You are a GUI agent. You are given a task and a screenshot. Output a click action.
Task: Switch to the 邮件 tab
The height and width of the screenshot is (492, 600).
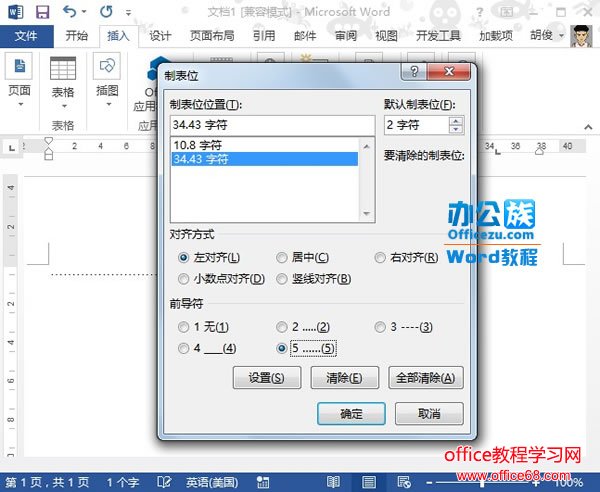(305, 36)
